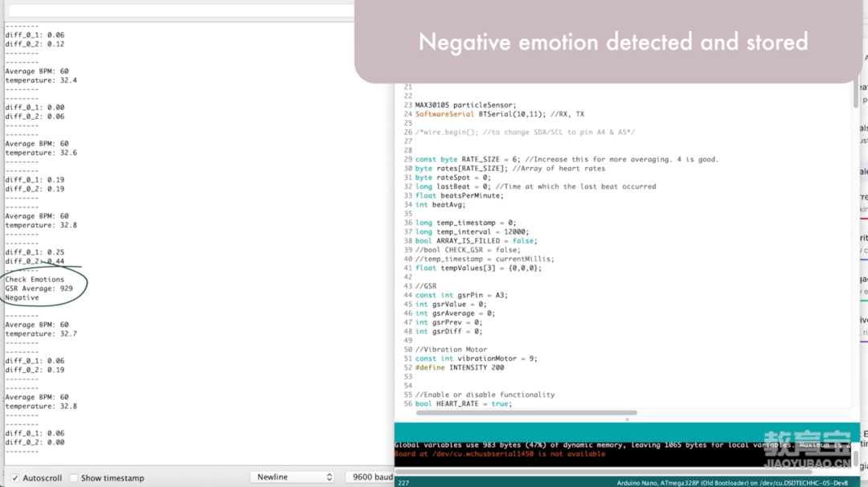This screenshot has width=868, height=487.
Task: Click the 'long temp_interval = 12000;' line
Action: click(472, 232)
